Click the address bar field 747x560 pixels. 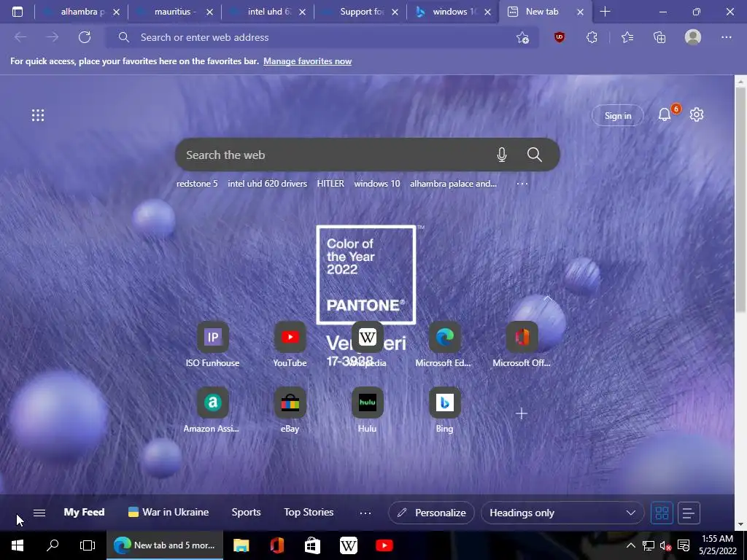[322, 37]
